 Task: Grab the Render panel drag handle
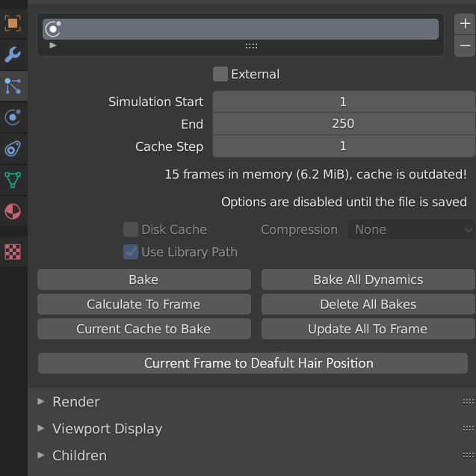468,402
